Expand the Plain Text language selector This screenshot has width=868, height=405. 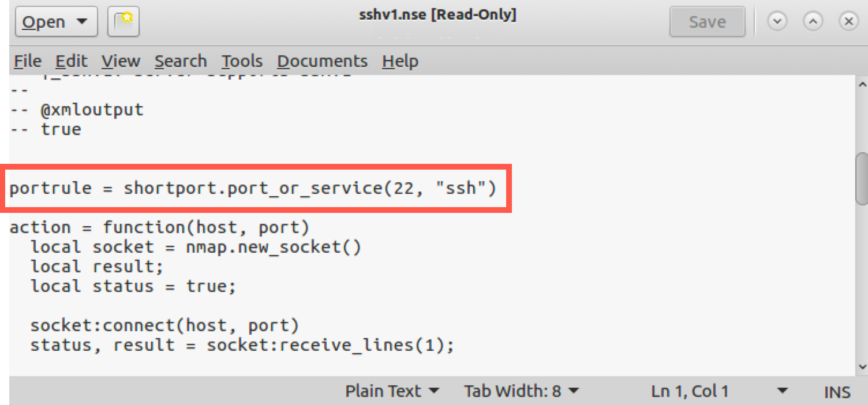coord(392,391)
